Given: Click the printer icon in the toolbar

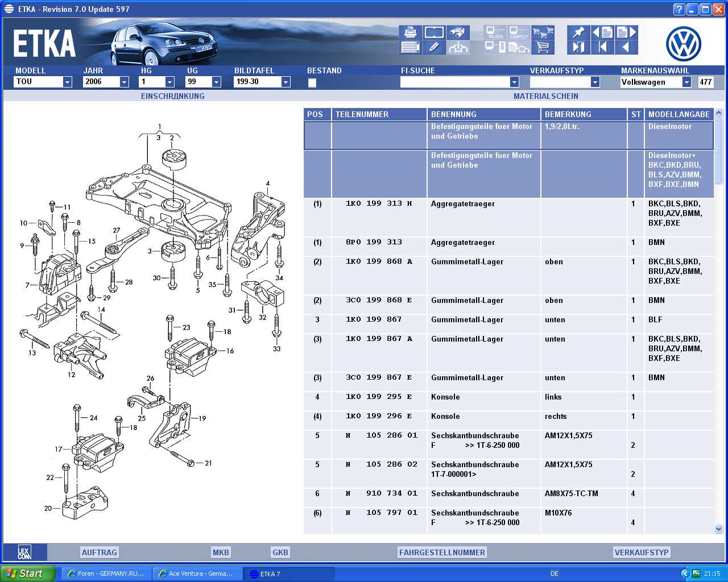Looking at the screenshot, I should 410,32.
